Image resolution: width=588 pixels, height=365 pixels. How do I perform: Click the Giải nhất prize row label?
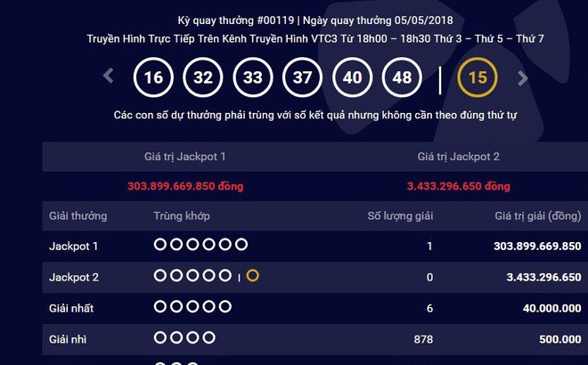(x=71, y=308)
